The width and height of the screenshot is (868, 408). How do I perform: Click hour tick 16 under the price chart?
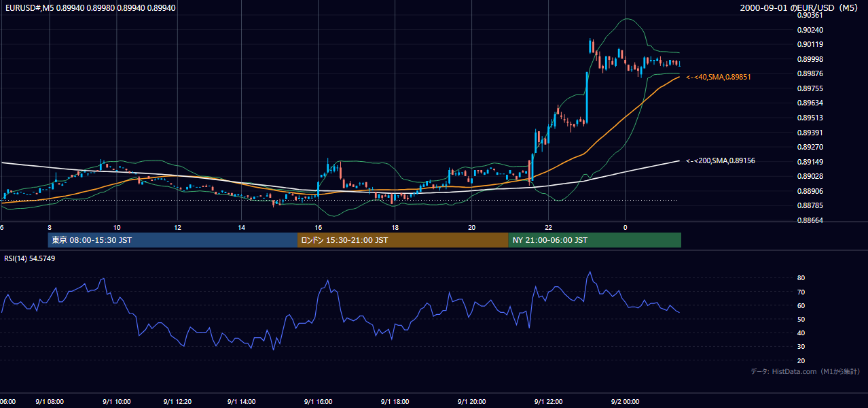point(318,227)
